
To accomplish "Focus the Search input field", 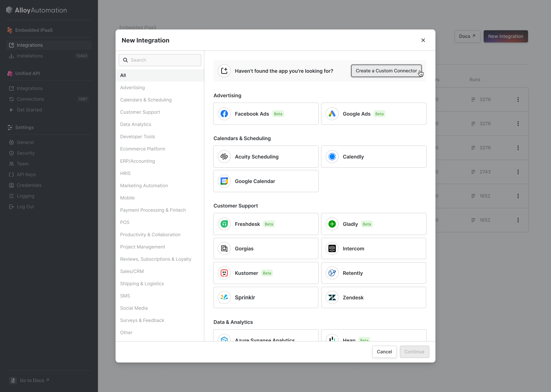I will coord(160,60).
